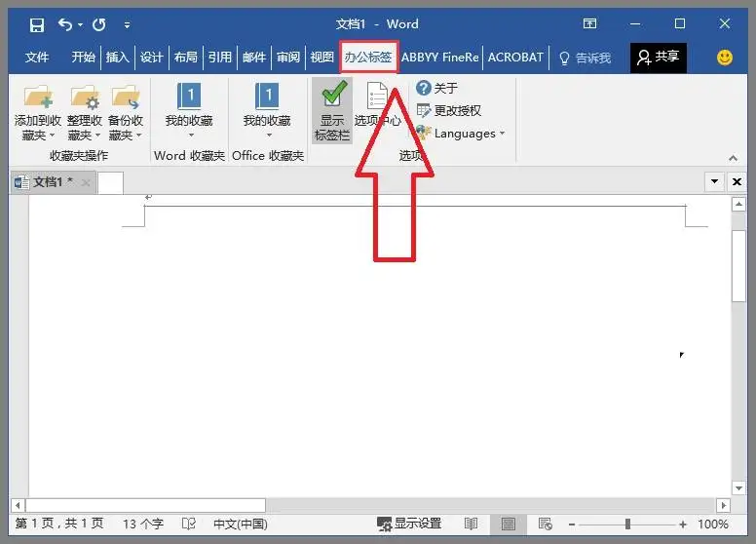This screenshot has height=544, width=756.
Task: Switch to read mode view icon
Action: pyautogui.click(x=472, y=525)
